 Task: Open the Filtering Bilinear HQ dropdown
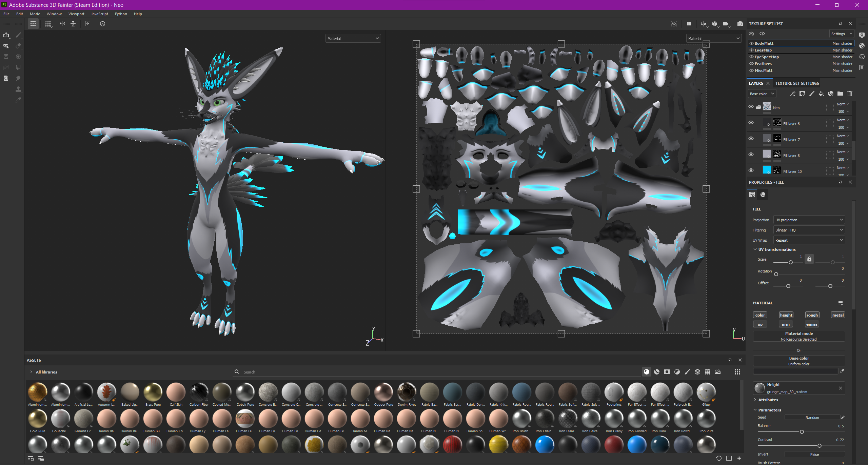click(x=809, y=230)
